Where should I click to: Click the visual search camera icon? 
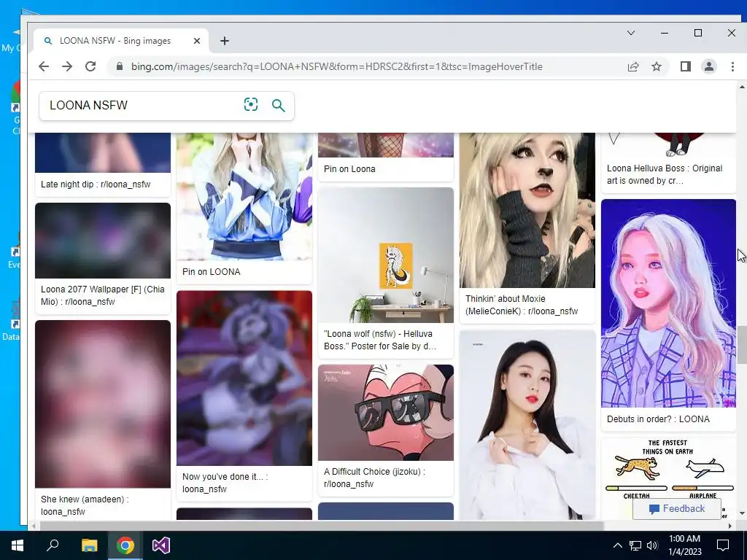(x=251, y=105)
